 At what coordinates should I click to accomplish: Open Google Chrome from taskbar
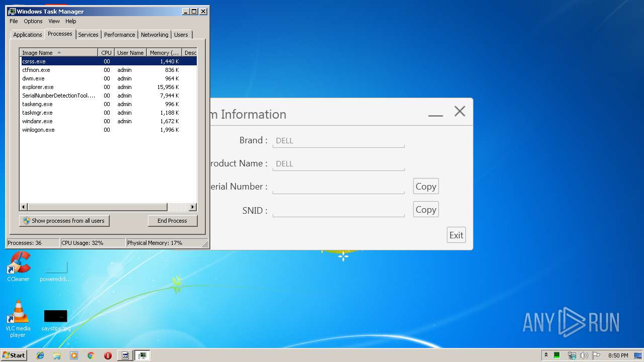point(91,355)
